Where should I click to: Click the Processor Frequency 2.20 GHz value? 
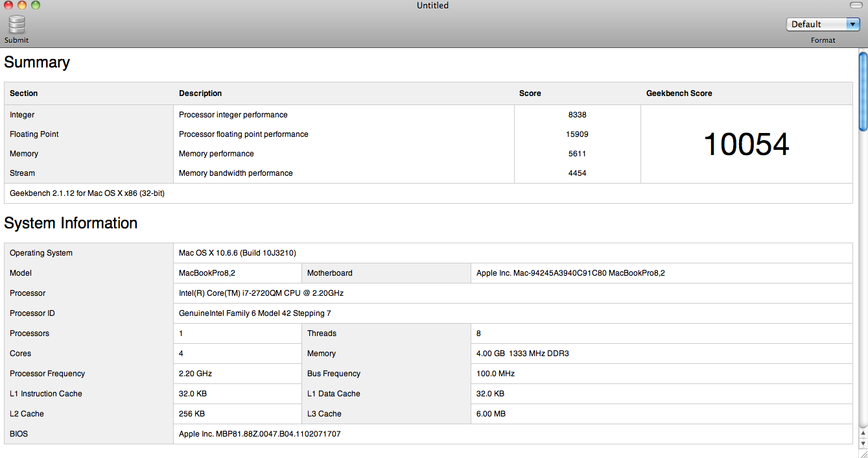click(x=195, y=374)
